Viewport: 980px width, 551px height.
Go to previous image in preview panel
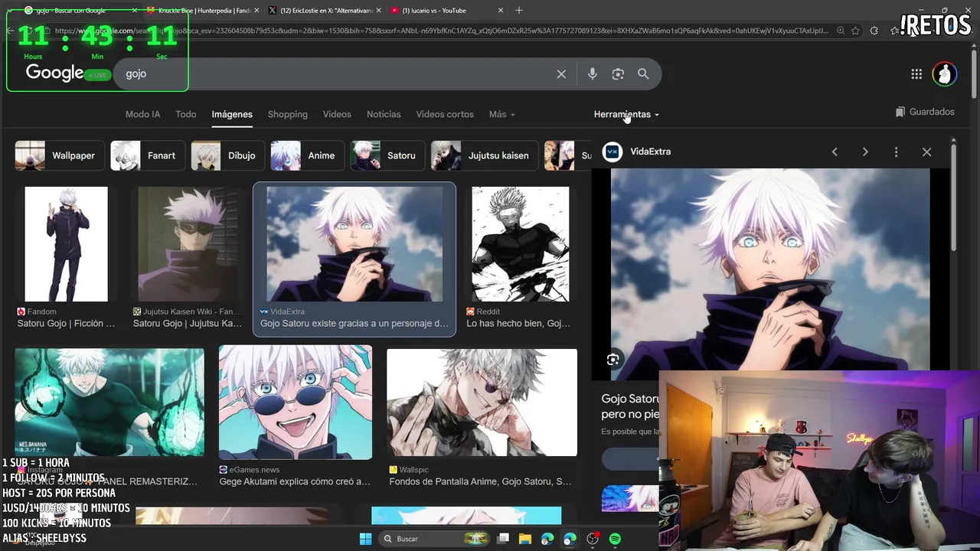(x=835, y=152)
